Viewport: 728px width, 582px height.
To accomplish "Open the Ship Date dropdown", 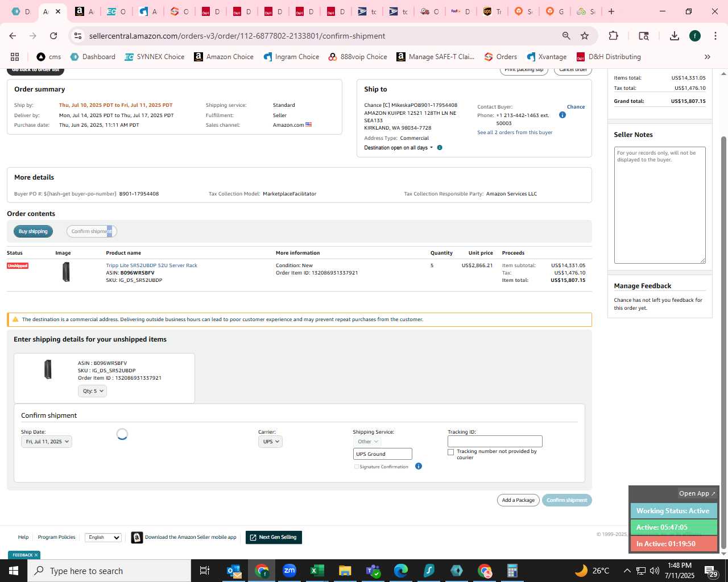I will 47,442.
